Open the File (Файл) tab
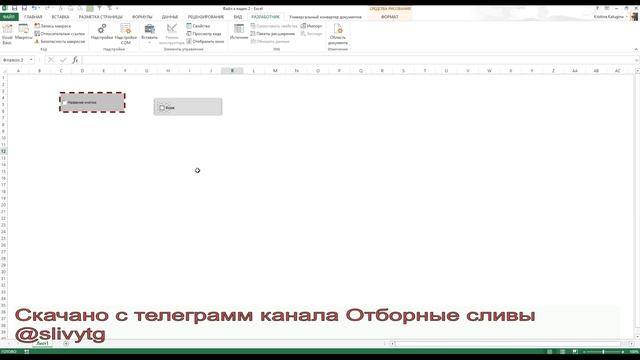The image size is (640, 360). point(9,17)
